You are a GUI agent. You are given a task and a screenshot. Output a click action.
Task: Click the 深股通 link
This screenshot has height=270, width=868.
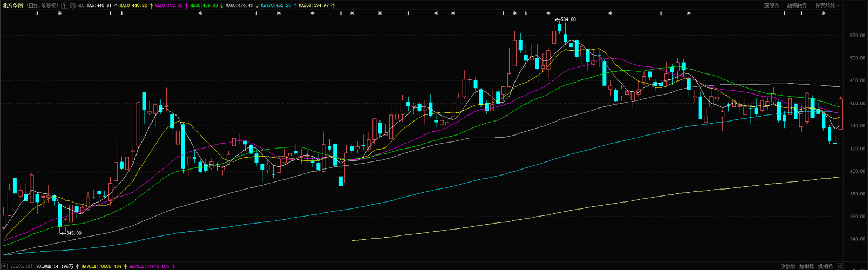(771, 5)
